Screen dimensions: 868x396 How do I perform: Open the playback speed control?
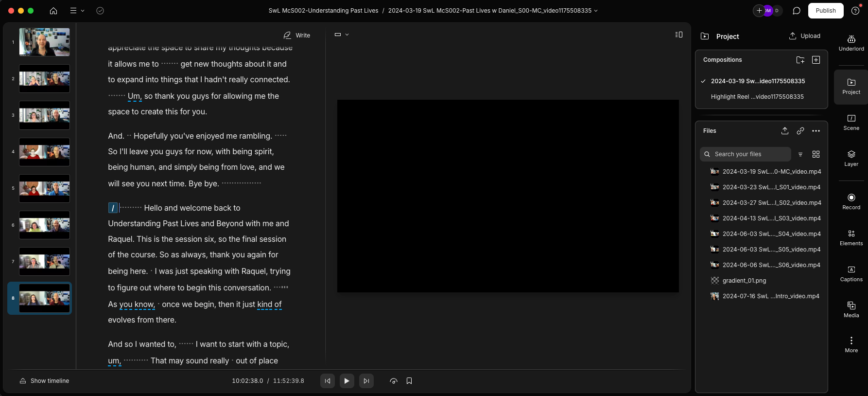pyautogui.click(x=394, y=381)
